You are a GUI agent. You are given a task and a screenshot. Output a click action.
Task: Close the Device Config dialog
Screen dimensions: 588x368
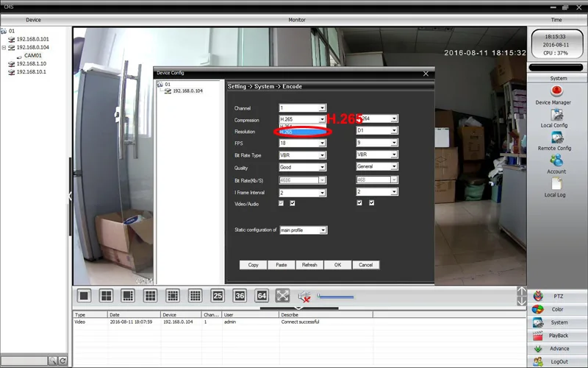pyautogui.click(x=426, y=74)
